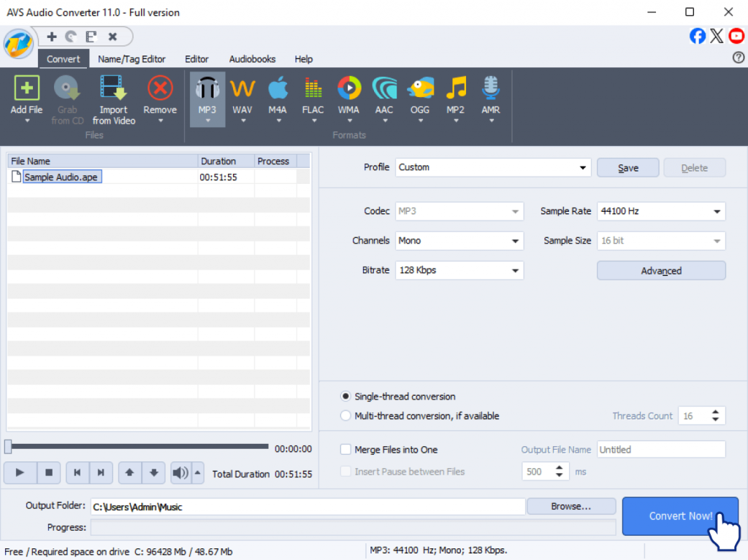The image size is (748, 560).
Task: Click the quick-access plus (add) icon
Action: pyautogui.click(x=52, y=37)
